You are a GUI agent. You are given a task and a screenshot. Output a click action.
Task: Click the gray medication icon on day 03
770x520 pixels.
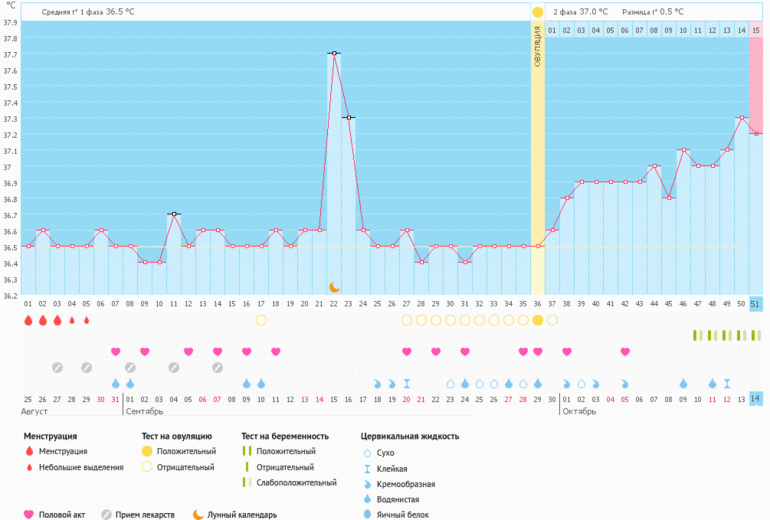click(x=57, y=367)
